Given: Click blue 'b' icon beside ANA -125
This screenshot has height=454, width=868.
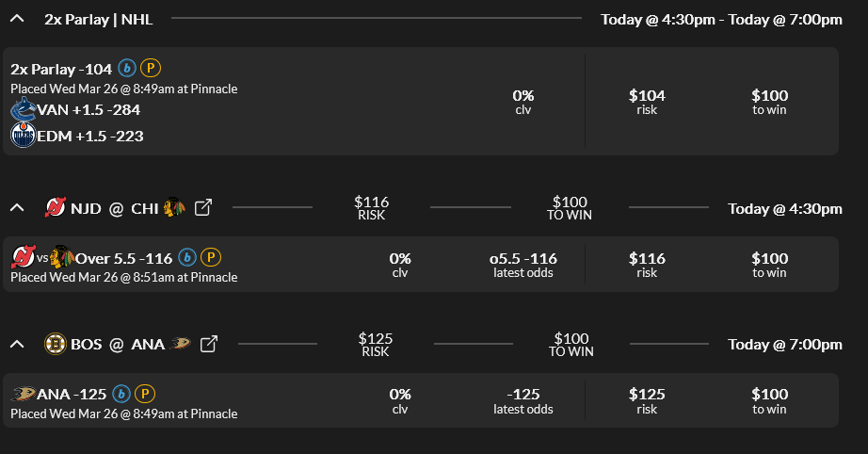Looking at the screenshot, I should 121,393.
